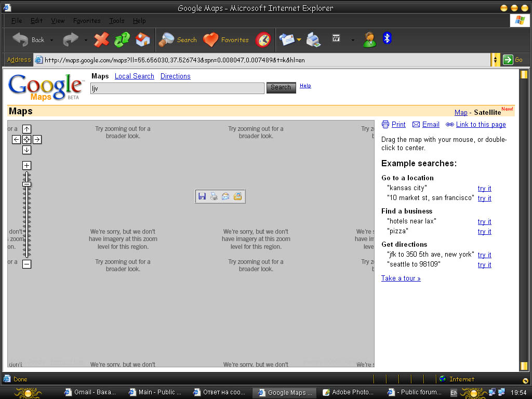Open the Back button history dropdown
This screenshot has width=532, height=399.
click(x=51, y=40)
